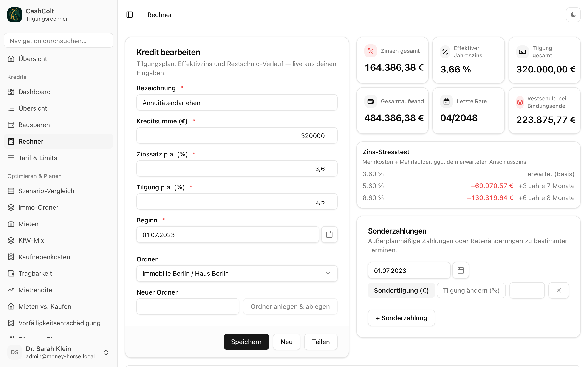Select the Tilgung ändern (%) option
The height and width of the screenshot is (367, 588).
(471, 290)
